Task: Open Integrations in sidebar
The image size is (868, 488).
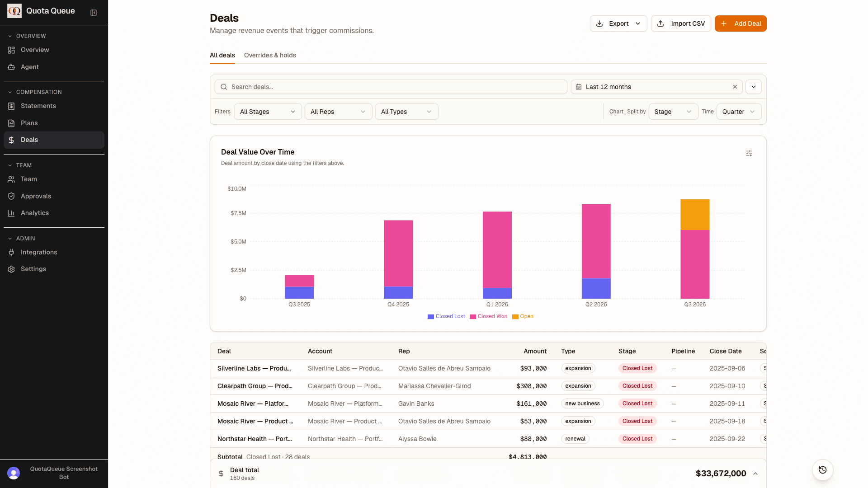Action: (54, 252)
